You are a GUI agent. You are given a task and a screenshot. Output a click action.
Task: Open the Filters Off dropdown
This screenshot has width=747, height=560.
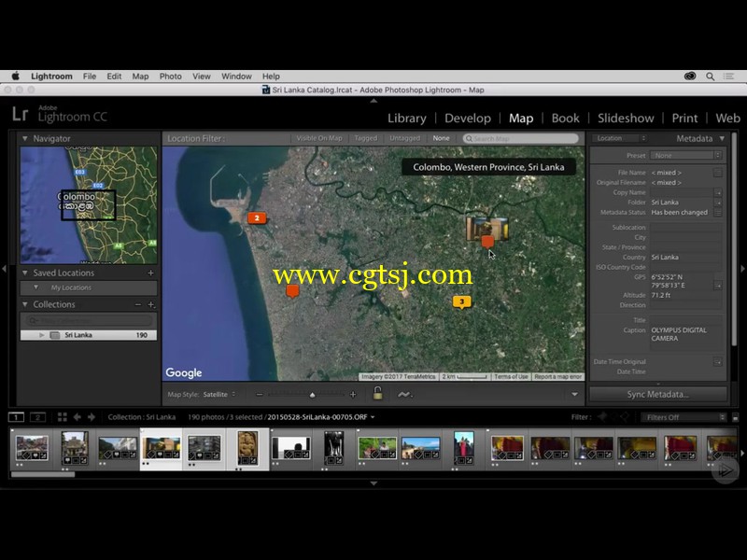point(684,417)
